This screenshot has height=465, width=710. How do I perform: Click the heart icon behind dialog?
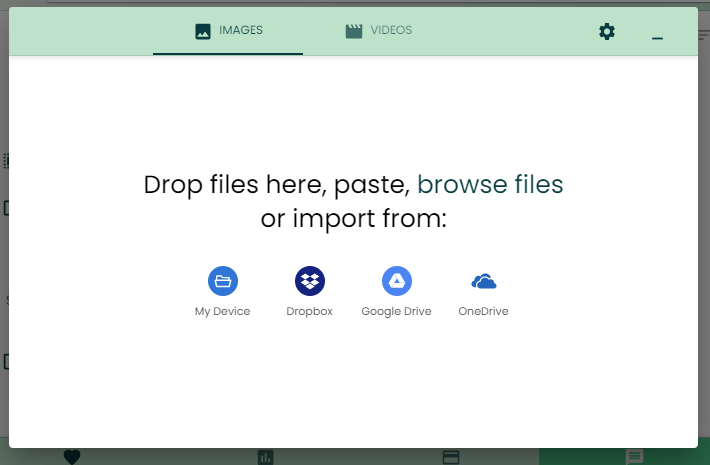click(x=72, y=457)
